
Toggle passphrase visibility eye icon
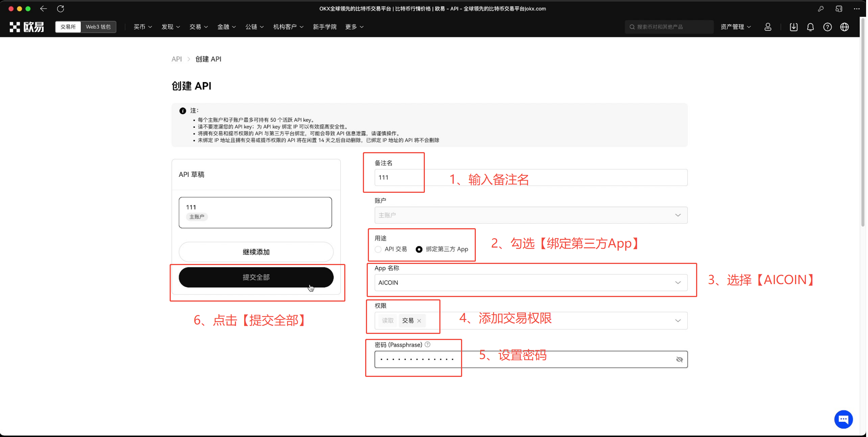679,359
